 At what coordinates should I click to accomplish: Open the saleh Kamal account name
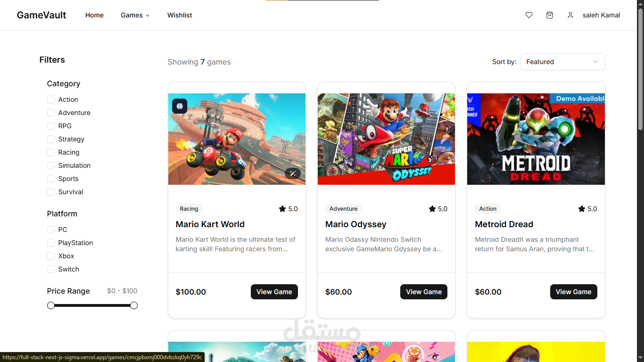601,15
